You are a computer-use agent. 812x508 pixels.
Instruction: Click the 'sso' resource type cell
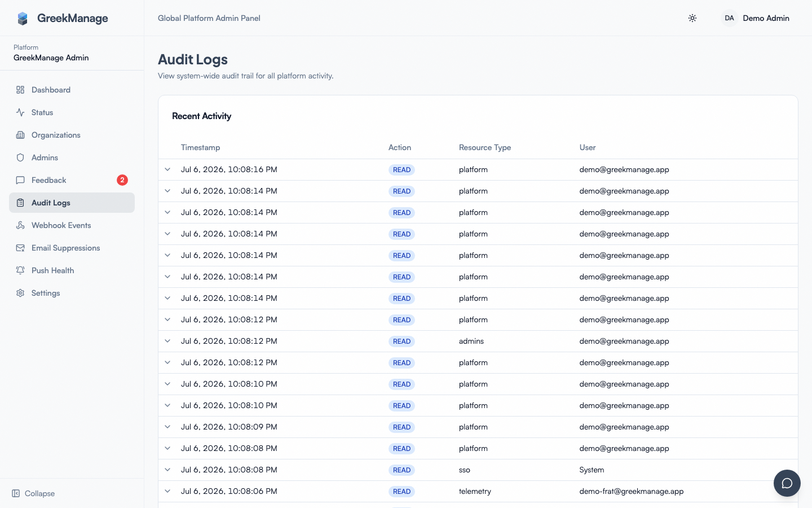click(x=465, y=470)
